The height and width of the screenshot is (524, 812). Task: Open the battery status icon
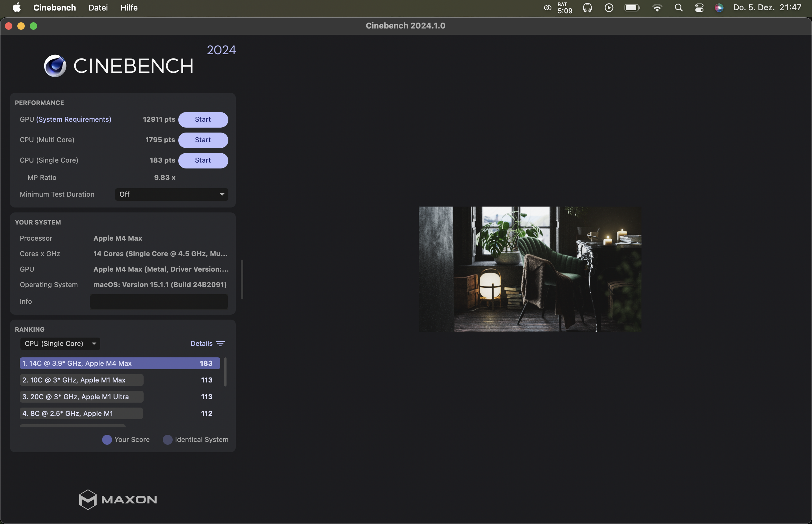pos(632,7)
